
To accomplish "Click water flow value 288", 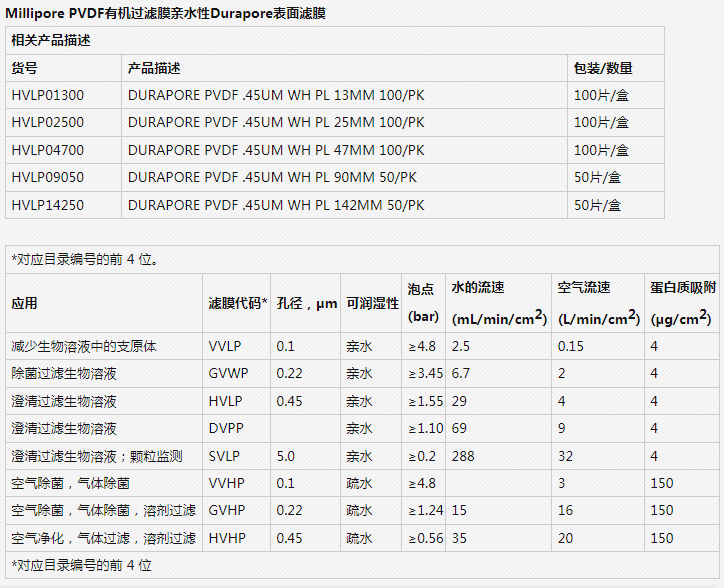I will pos(463,456).
